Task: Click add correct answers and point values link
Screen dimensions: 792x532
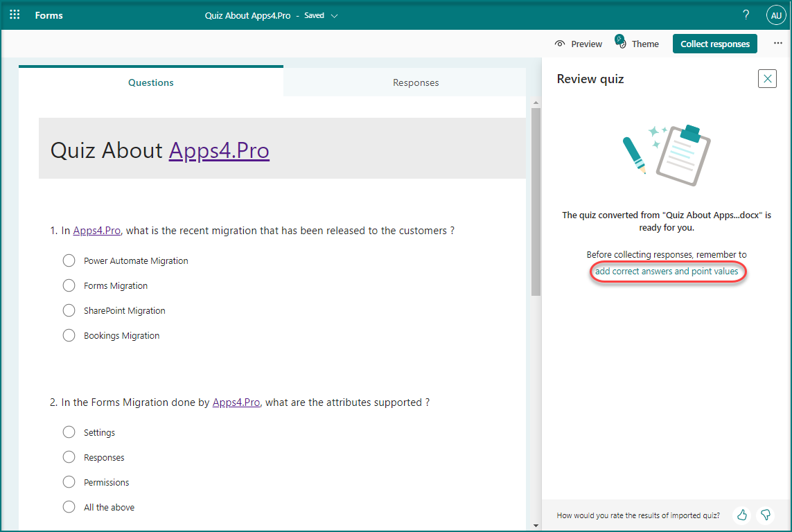Action: tap(667, 272)
